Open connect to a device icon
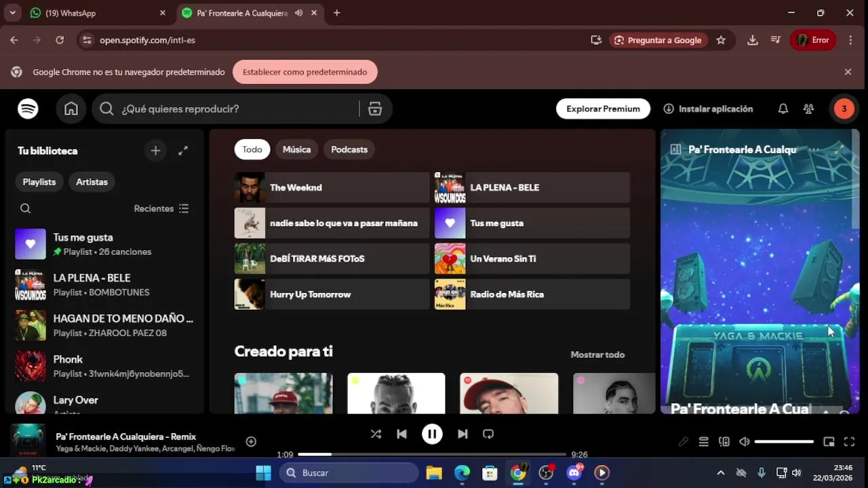868x488 pixels. pyautogui.click(x=724, y=442)
